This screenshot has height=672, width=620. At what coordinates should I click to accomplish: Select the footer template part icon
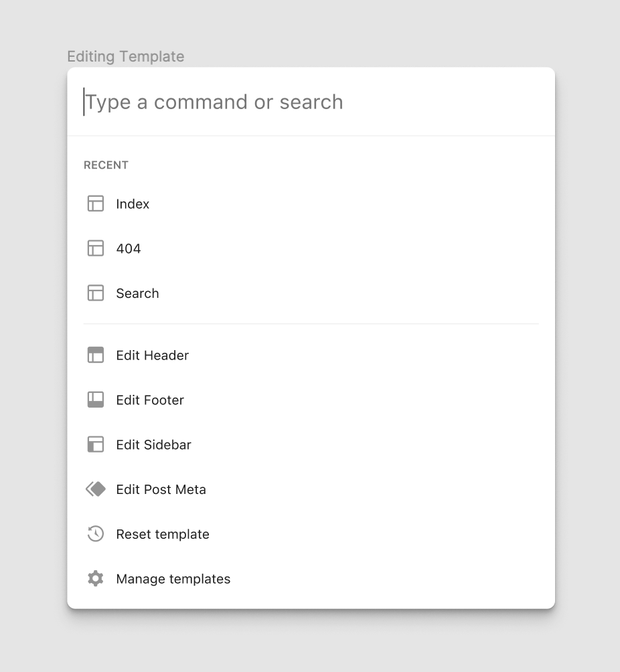95,400
